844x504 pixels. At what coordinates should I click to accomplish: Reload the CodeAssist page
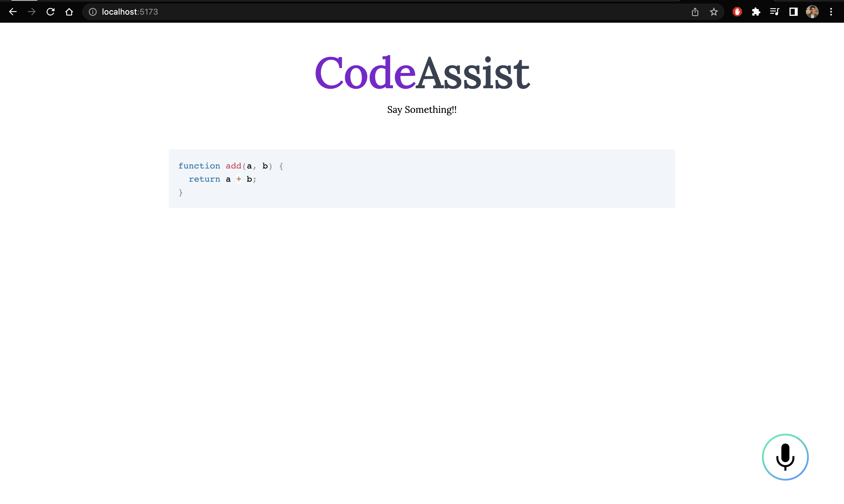[x=50, y=11]
